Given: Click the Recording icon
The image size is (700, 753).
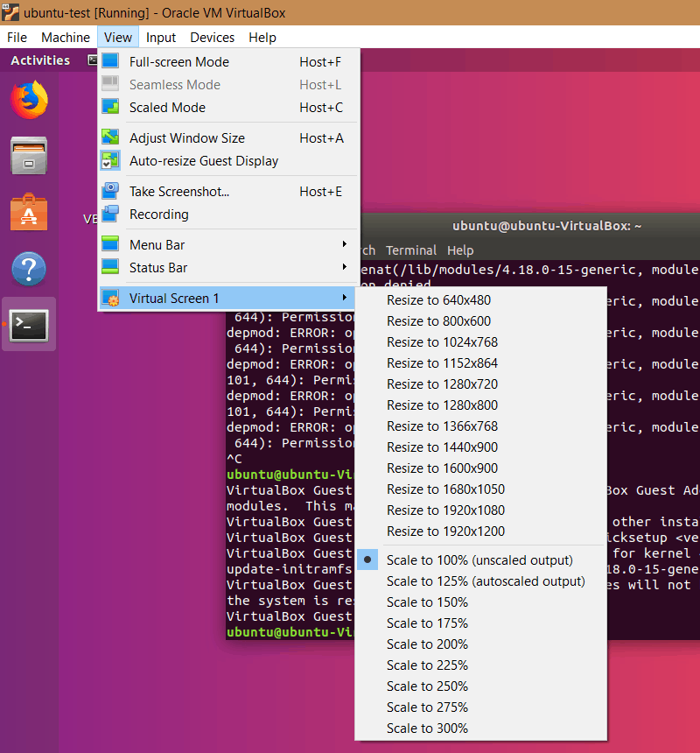Looking at the screenshot, I should click(x=110, y=214).
